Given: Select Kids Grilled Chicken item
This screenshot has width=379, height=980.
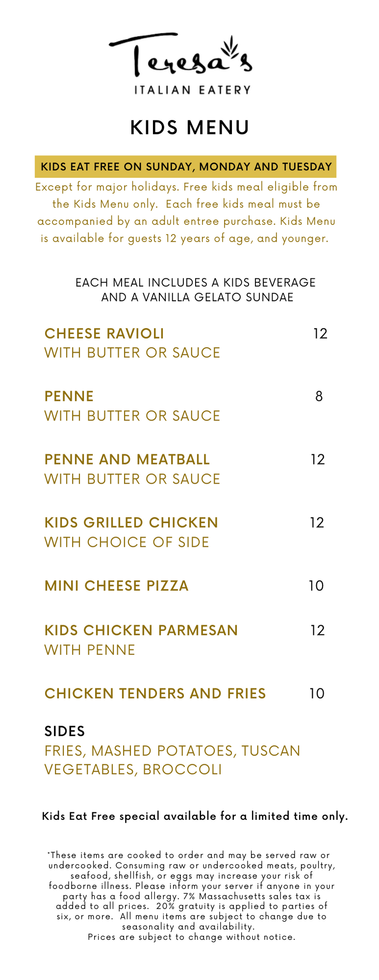Looking at the screenshot, I should tap(131, 523).
